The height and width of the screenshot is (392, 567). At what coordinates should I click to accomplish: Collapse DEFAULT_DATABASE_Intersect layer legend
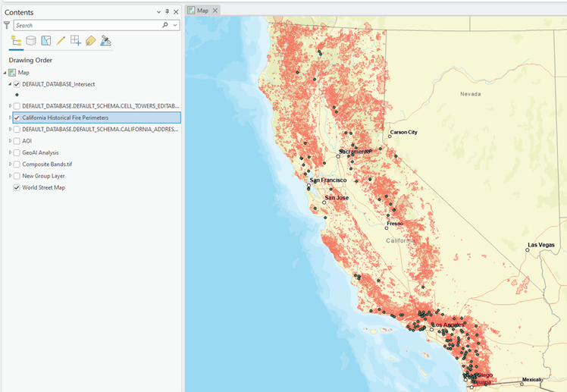[x=10, y=84]
